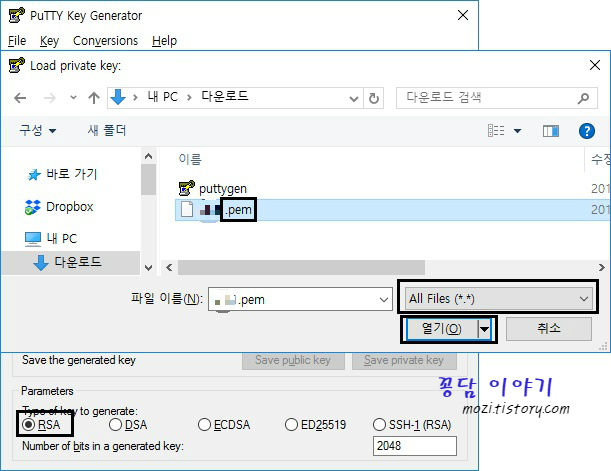Change the view layout icon

click(x=496, y=131)
